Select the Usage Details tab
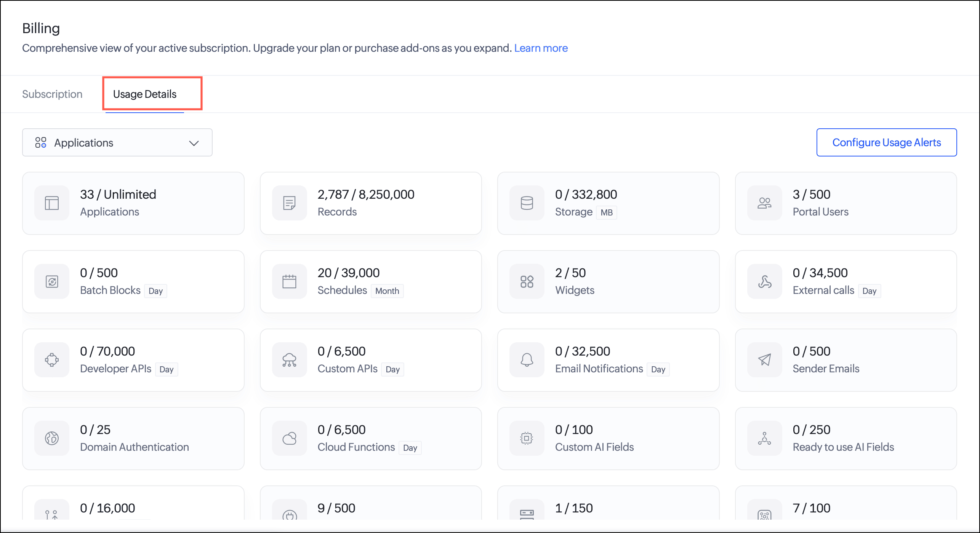The width and height of the screenshot is (980, 533). (x=145, y=94)
